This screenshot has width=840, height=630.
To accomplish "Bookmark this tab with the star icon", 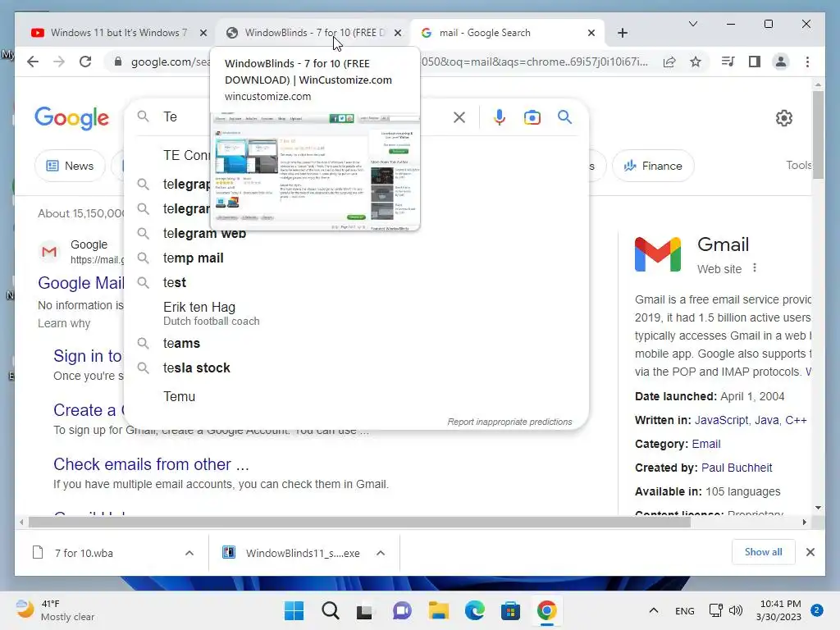I will click(696, 62).
